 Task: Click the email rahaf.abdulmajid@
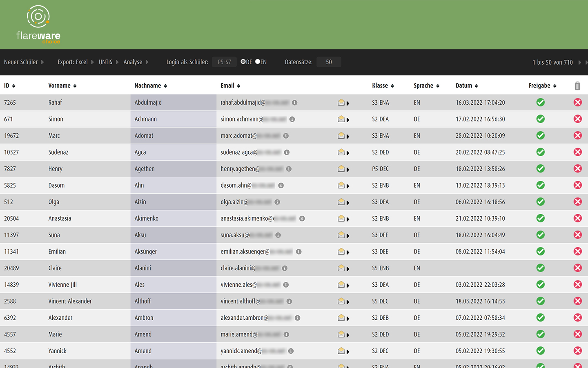(243, 102)
